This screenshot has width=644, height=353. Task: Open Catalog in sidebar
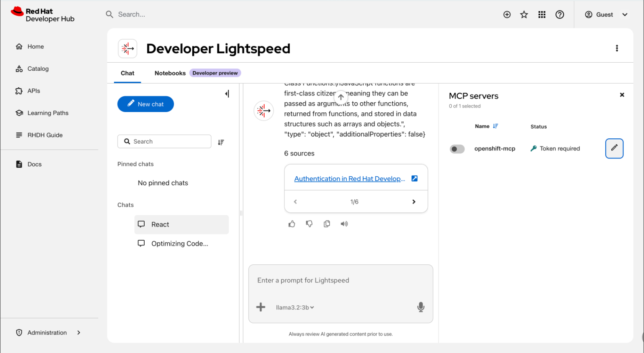(x=38, y=69)
